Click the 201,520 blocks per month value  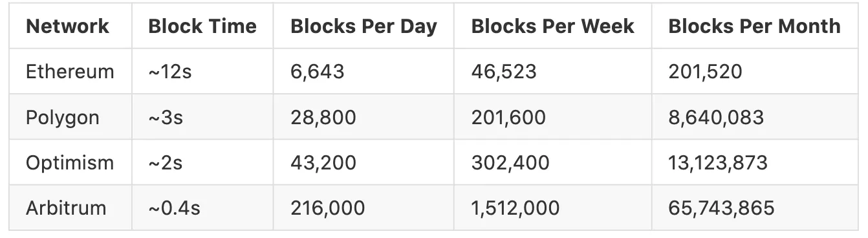coord(705,71)
